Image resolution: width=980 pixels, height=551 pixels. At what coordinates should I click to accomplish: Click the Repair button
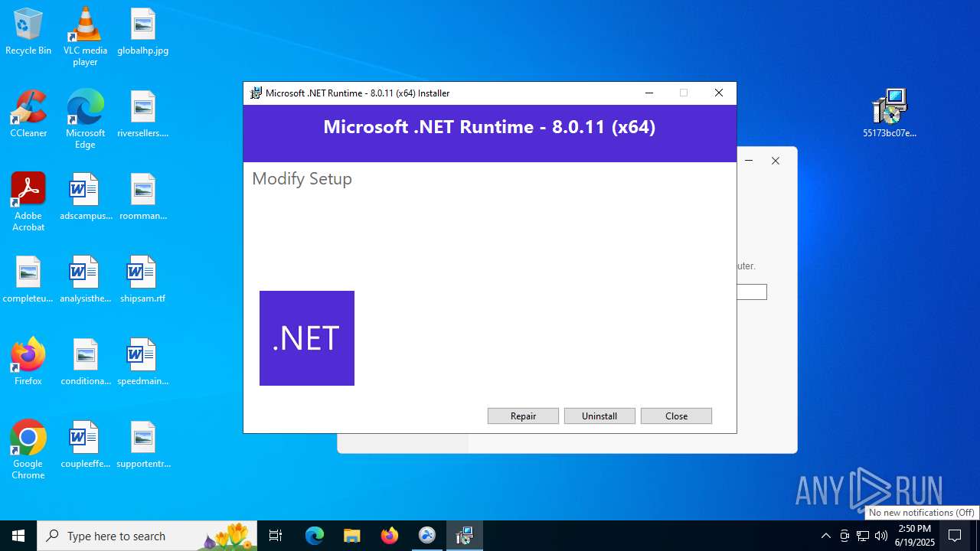pyautogui.click(x=523, y=416)
